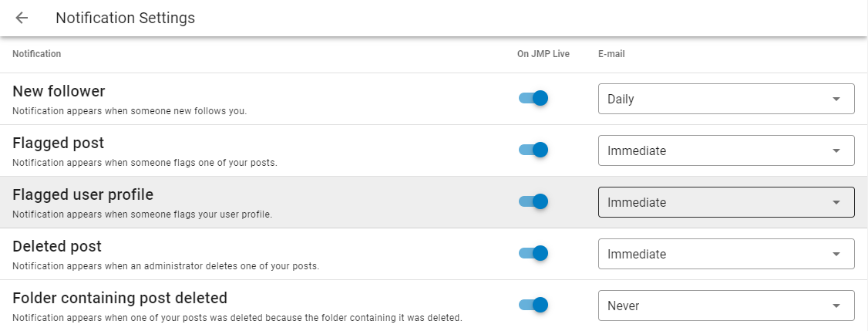Open Flagged post e-mail dropdown
Viewport: 868px width, 331px height.
click(725, 150)
